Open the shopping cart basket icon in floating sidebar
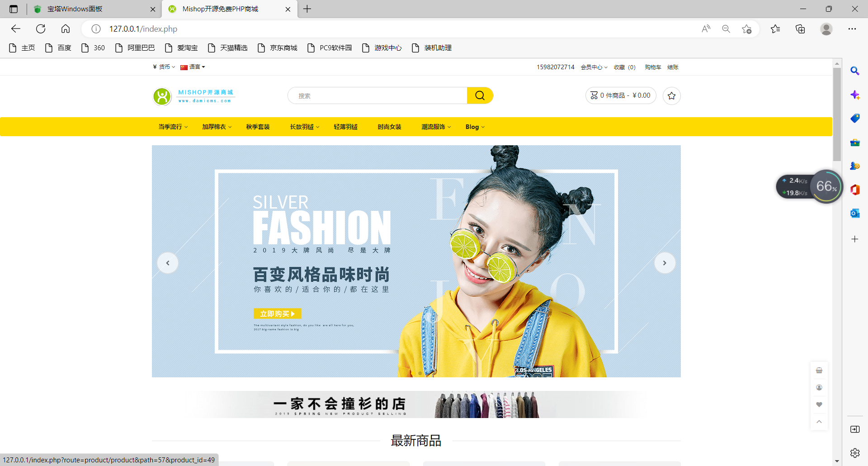This screenshot has width=868, height=466. [819, 370]
